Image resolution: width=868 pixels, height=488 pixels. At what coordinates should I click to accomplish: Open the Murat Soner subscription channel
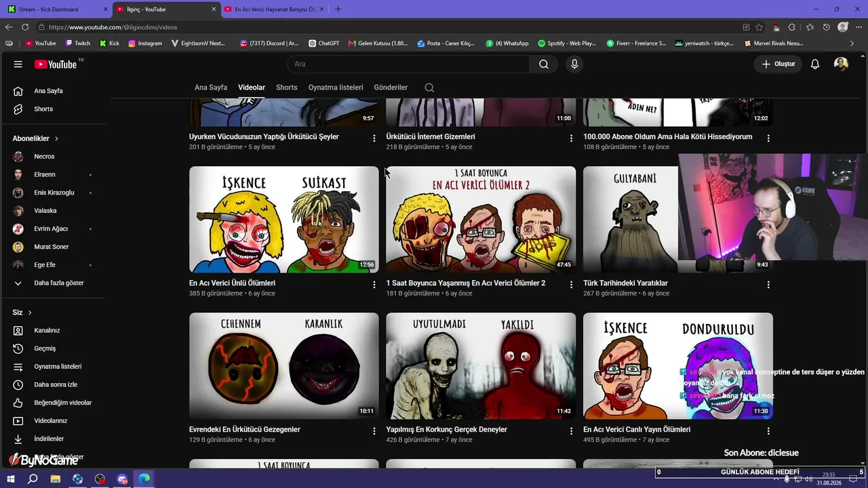(x=53, y=247)
